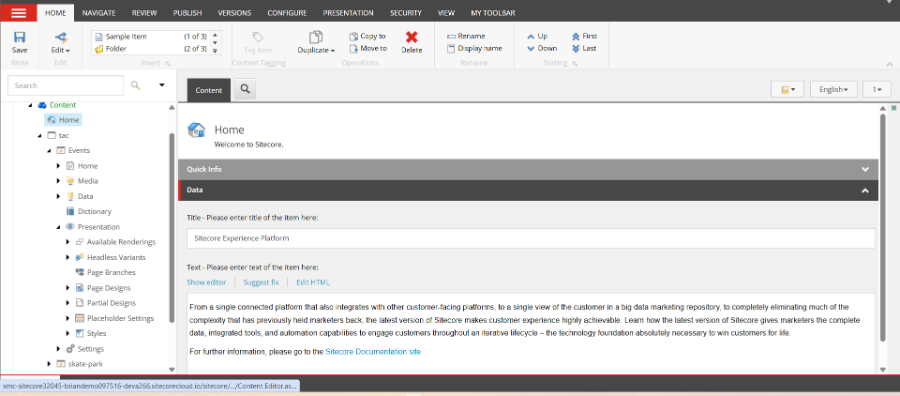Switch to the PUBLISH ribbon tab

(187, 13)
